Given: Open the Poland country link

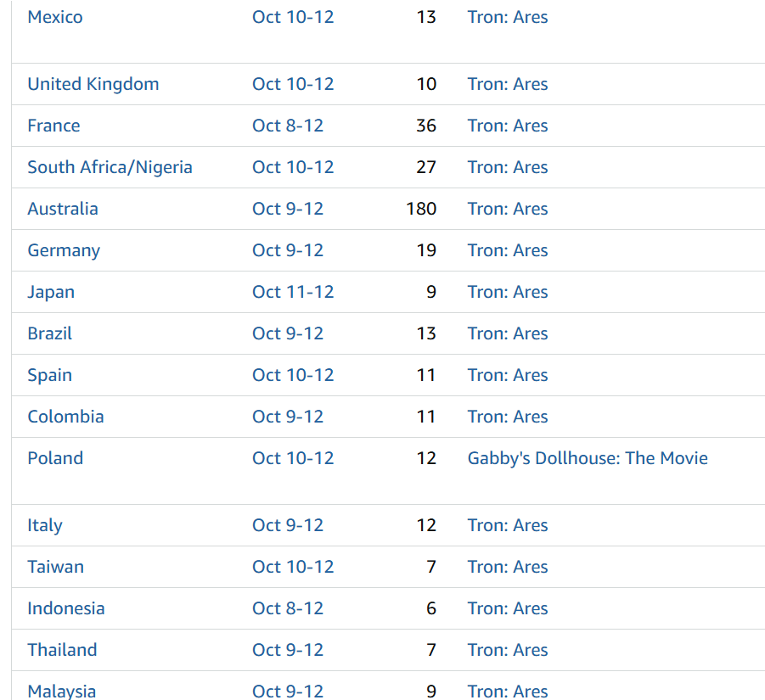Looking at the screenshot, I should [x=55, y=458].
